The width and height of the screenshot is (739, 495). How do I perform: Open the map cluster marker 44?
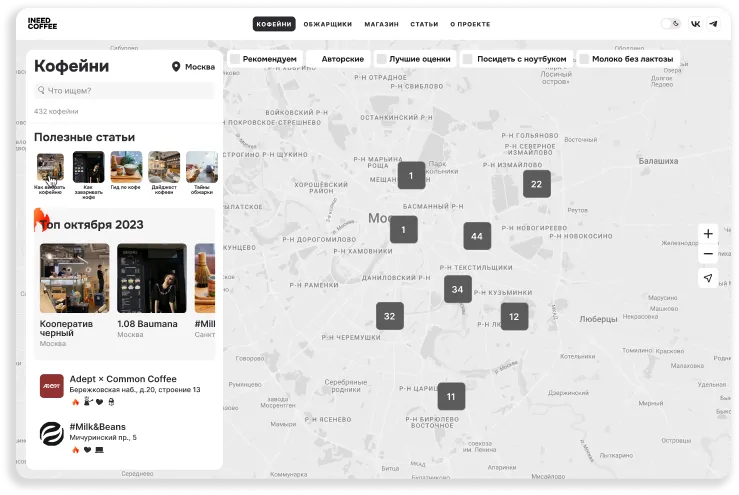click(477, 236)
